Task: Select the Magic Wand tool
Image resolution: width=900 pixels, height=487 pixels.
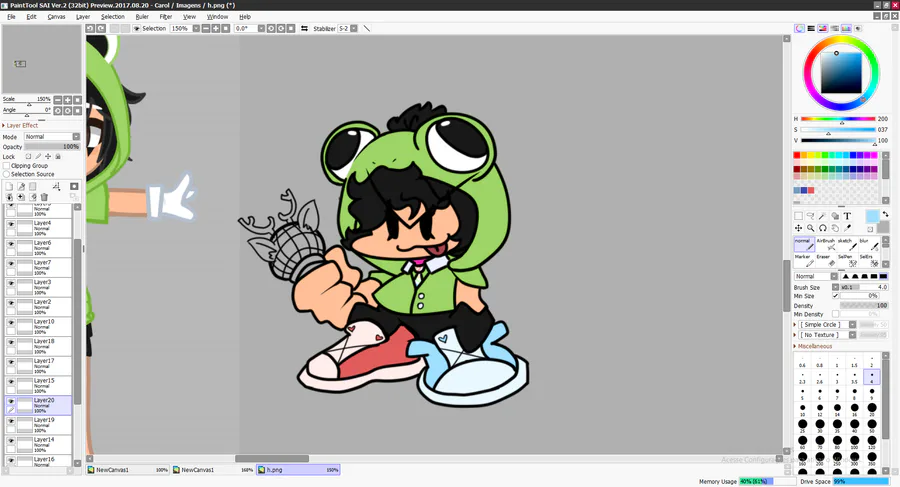Action: pos(823,216)
